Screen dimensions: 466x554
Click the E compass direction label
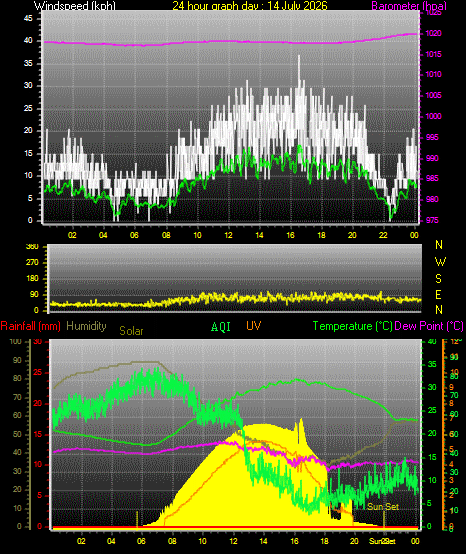[x=438, y=294]
